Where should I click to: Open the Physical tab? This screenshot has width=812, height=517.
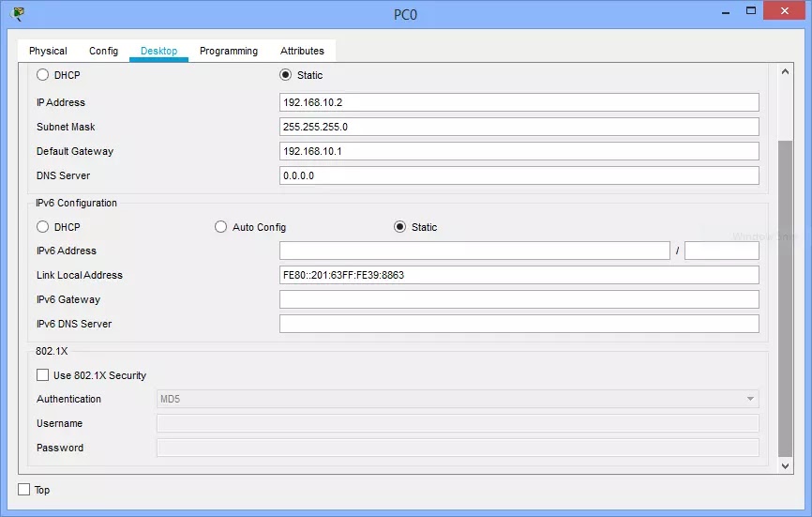click(x=48, y=51)
